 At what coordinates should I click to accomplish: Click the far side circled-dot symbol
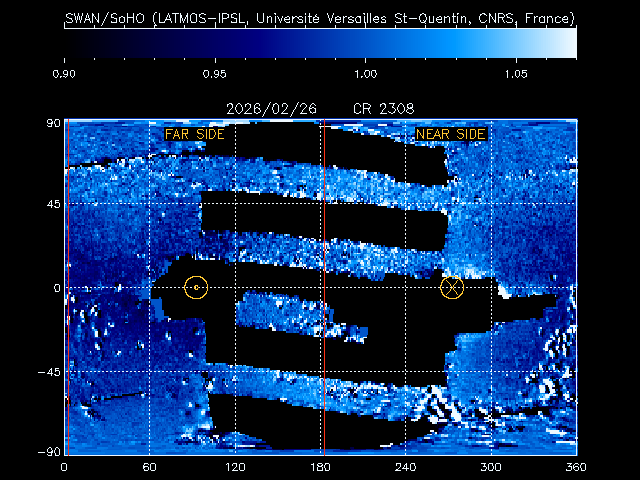pyautogui.click(x=196, y=287)
